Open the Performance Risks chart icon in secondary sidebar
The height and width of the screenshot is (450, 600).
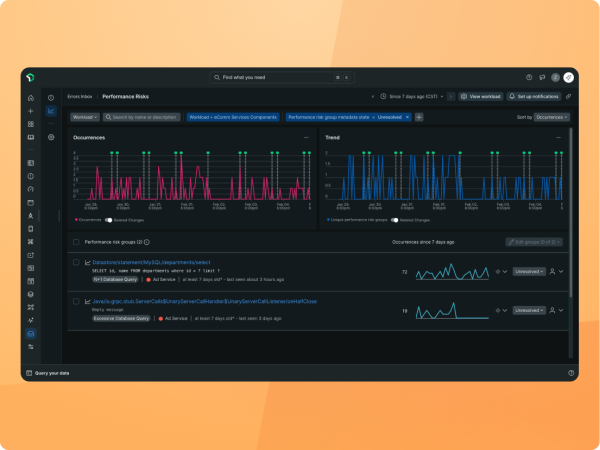(x=51, y=111)
